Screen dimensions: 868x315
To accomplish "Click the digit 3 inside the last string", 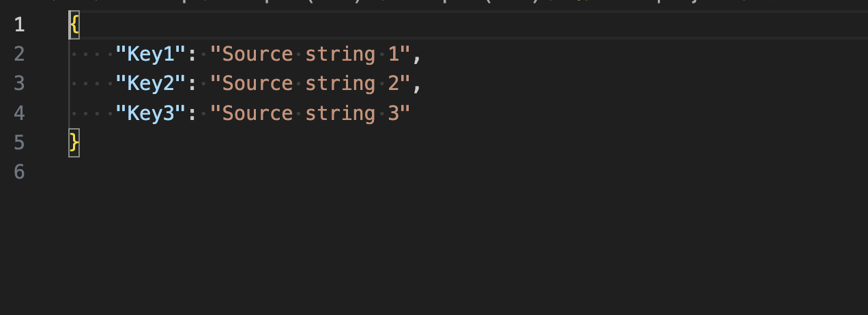I will (393, 112).
